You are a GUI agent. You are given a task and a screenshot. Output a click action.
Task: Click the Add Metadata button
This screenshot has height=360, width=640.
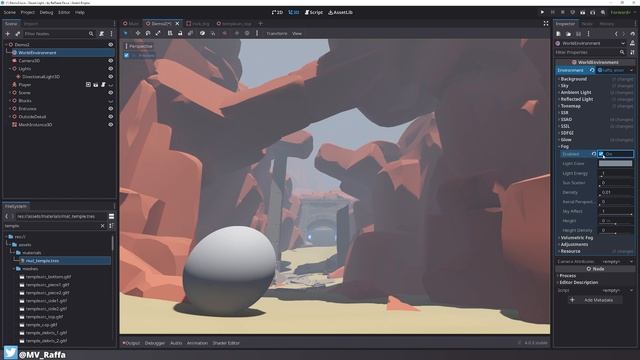[595, 300]
